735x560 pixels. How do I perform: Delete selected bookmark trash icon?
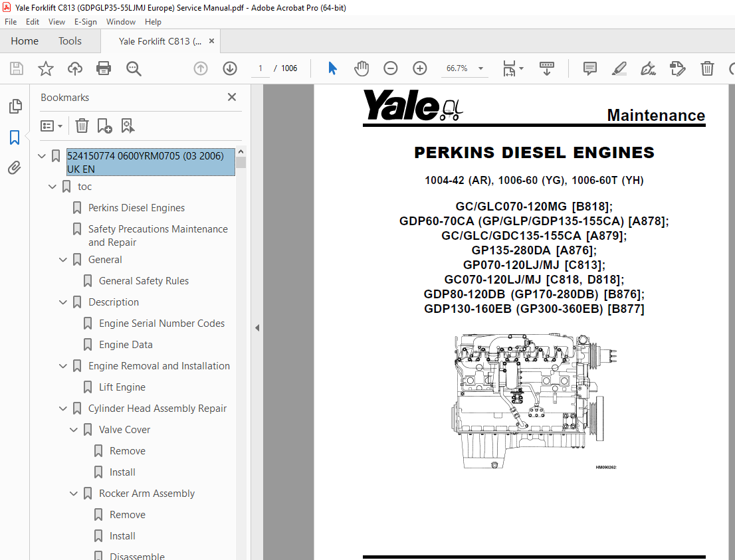tap(82, 126)
